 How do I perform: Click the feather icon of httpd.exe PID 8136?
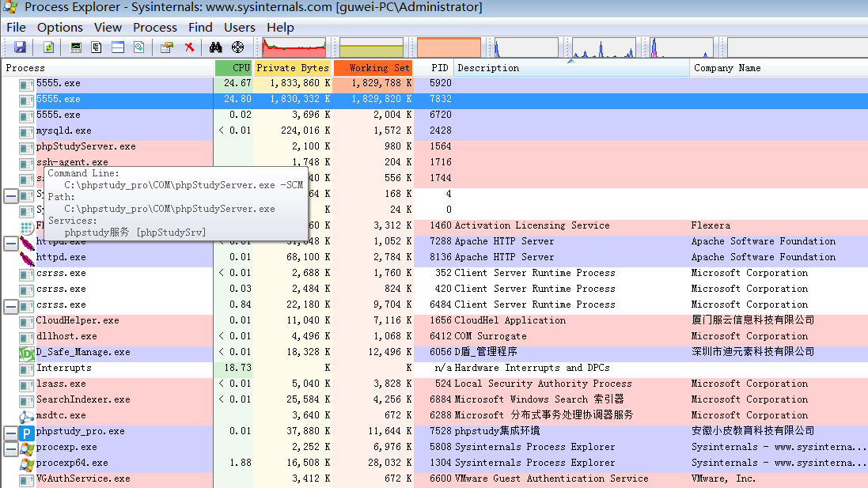27,259
